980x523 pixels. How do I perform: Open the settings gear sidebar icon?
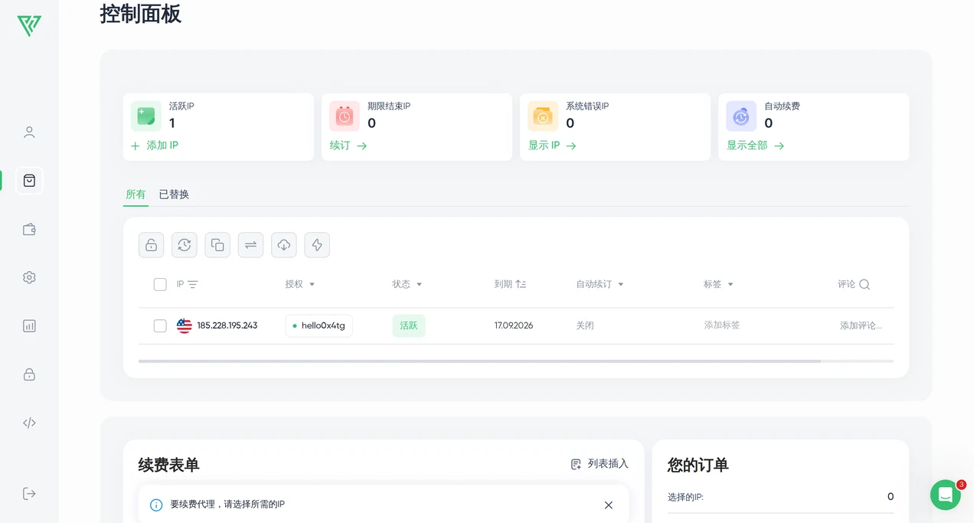[29, 277]
